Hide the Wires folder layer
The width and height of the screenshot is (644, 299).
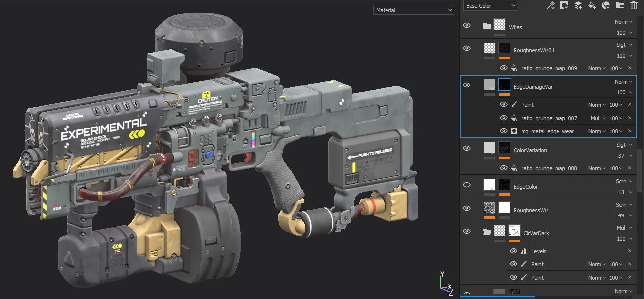(467, 26)
